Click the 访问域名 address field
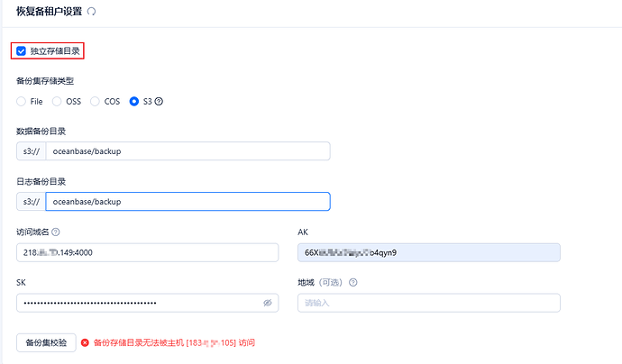Viewport: 622px width, 364px height. pos(147,252)
